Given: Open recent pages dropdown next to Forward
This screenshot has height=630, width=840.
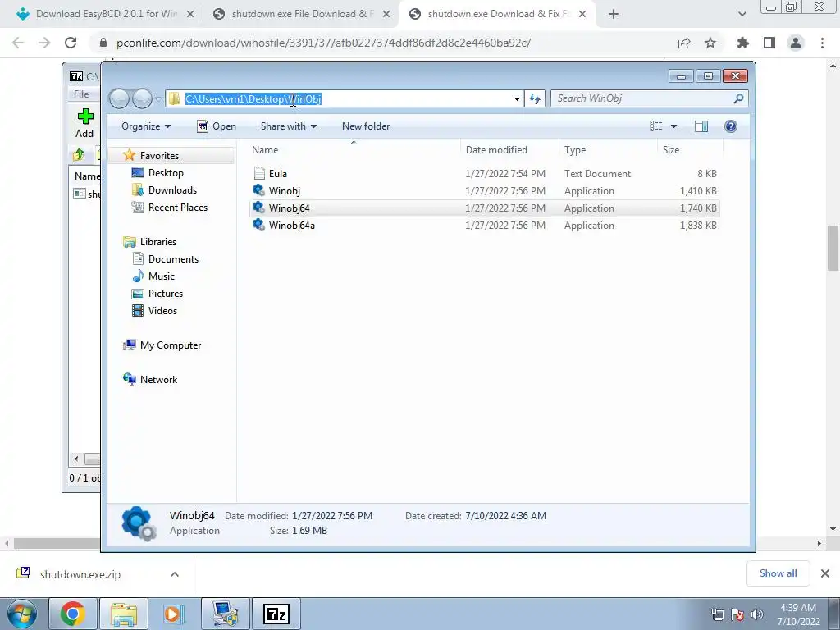Looking at the screenshot, I should pos(158,99).
